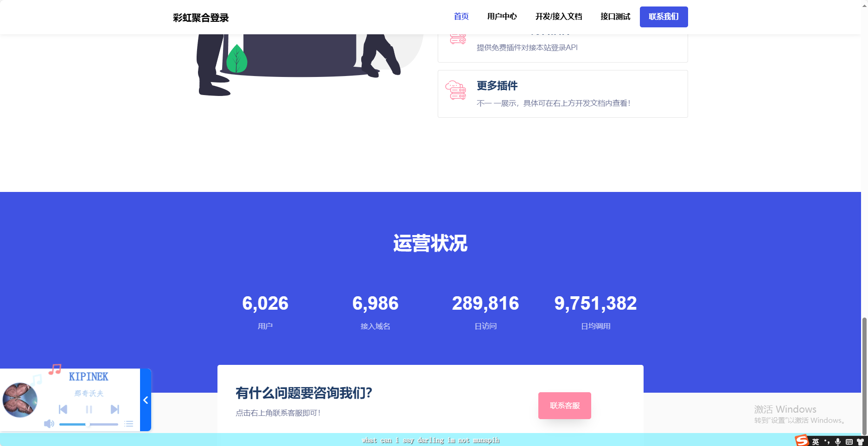Viewport: 868px width, 446px height.
Task: Click the pink plugin icon next to 更多插件
Action: [457, 89]
